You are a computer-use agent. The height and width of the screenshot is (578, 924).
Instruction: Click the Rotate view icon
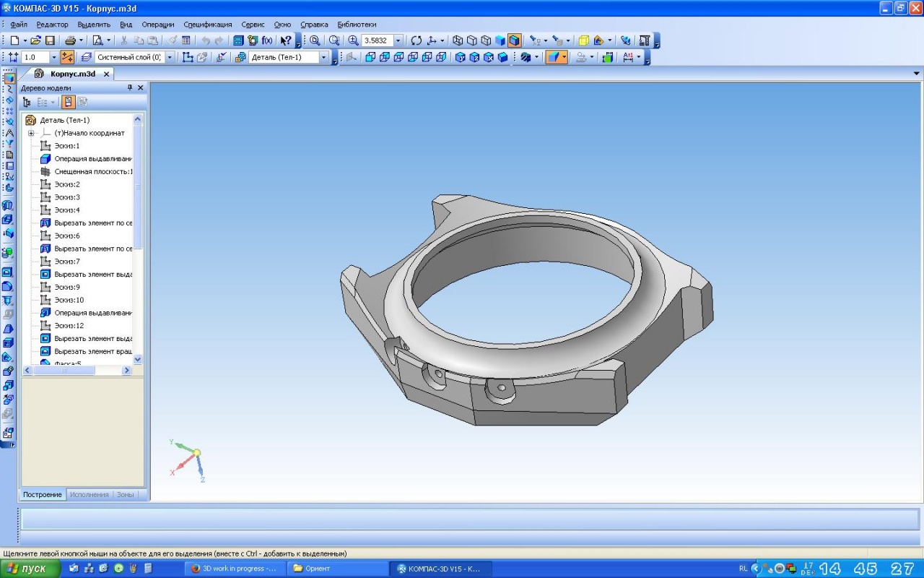point(416,40)
